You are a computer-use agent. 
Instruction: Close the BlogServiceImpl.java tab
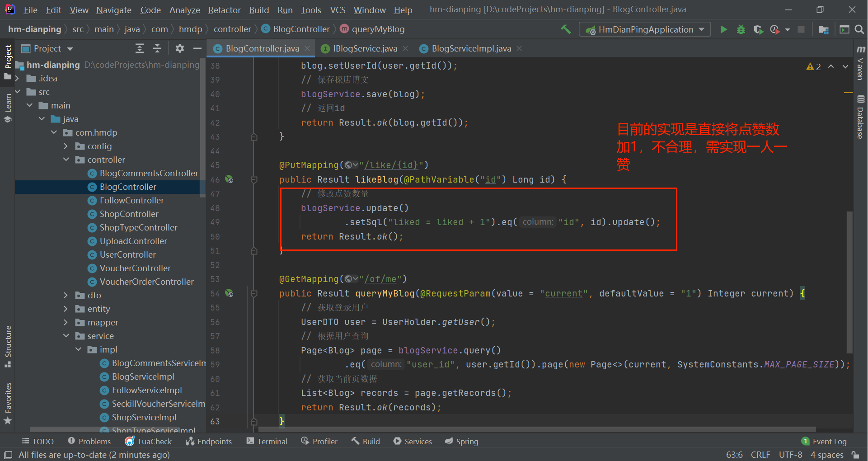point(519,48)
